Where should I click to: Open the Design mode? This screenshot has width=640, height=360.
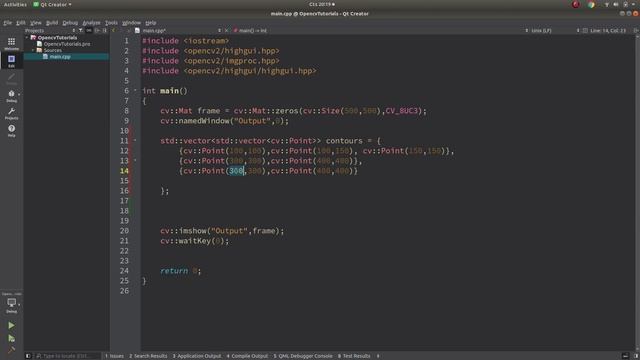(x=11, y=78)
